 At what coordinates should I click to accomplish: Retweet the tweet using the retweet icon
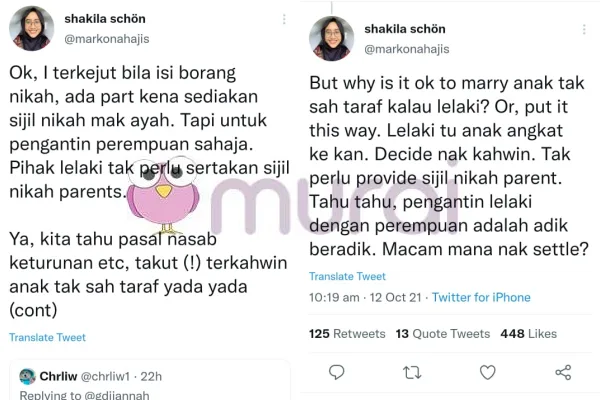point(411,372)
